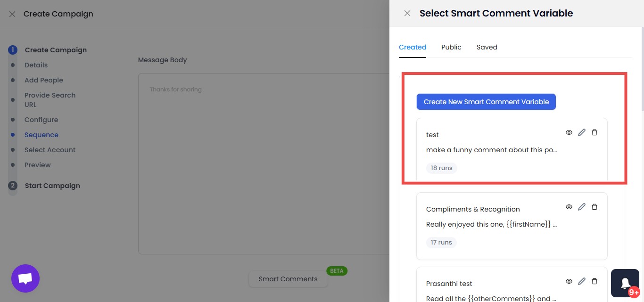Delete "Compliments & Recognition" via its trash icon
The image size is (644, 302).
tap(594, 207)
